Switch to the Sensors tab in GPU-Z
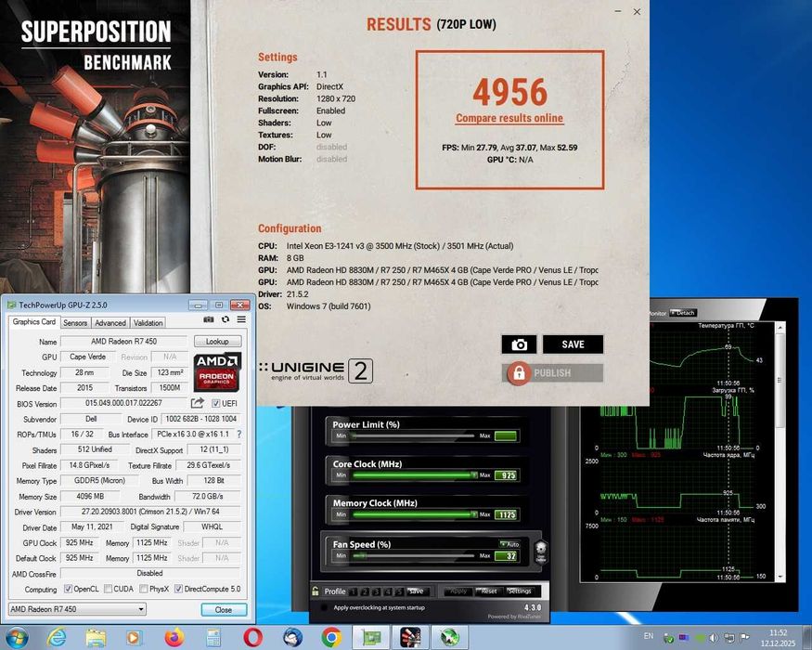This screenshot has width=812, height=650. point(75,322)
